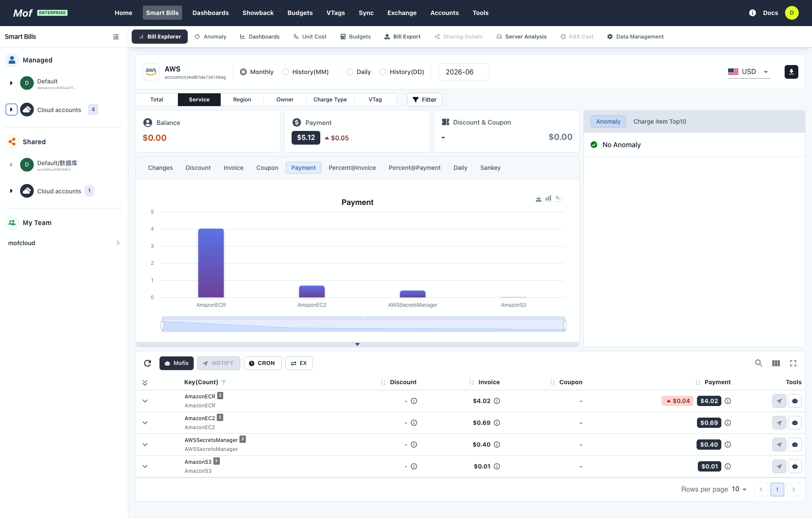Screen dimensions: 812x519
Task: Click the Key(Count) filter funnel icon
Action: tap(224, 383)
